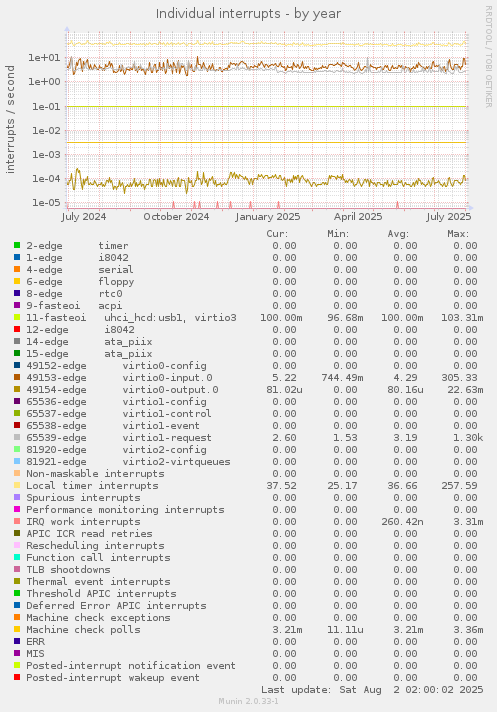Click the orange 4-edge serial legend swatch
Viewport: 497px width, 712px height.
17,270
